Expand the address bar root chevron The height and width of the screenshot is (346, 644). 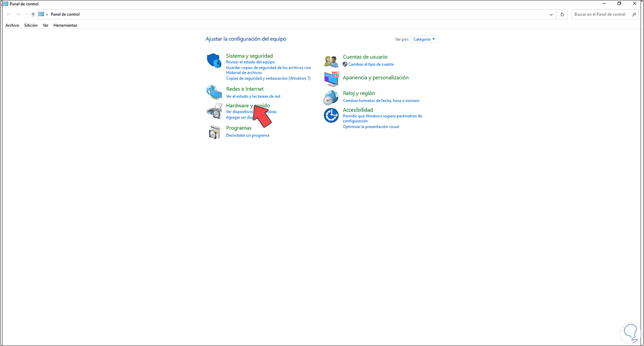(x=47, y=14)
